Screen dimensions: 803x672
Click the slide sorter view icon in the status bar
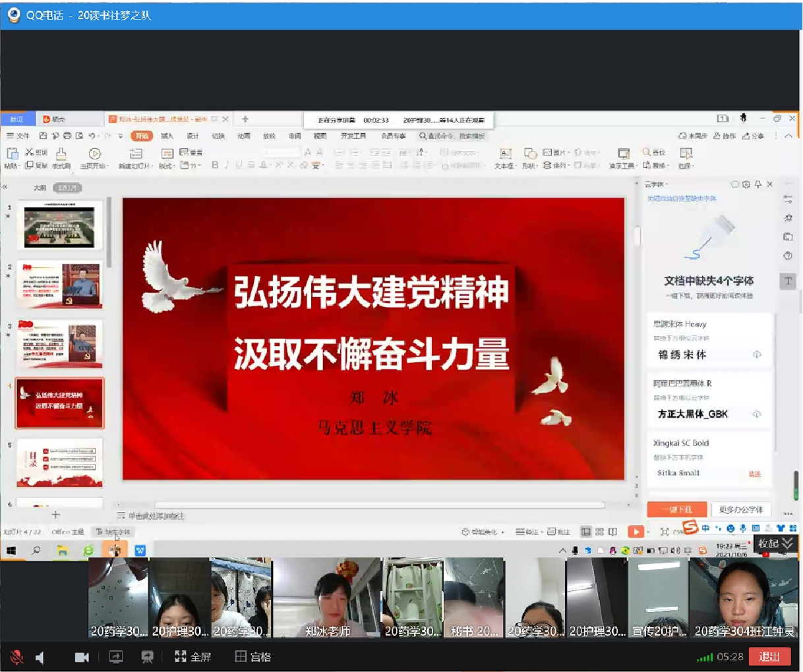click(599, 532)
